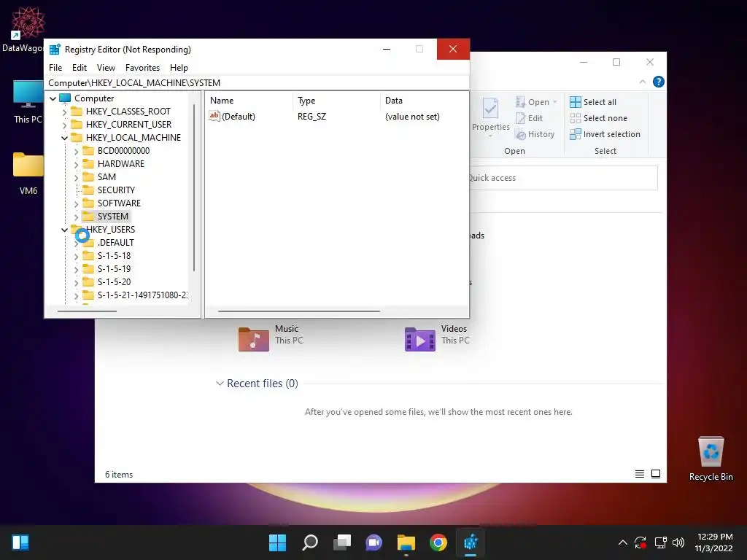This screenshot has width=747, height=560.
Task: Collapse HKEY_LOCAL_MACHINE node
Action: pyautogui.click(x=65, y=138)
